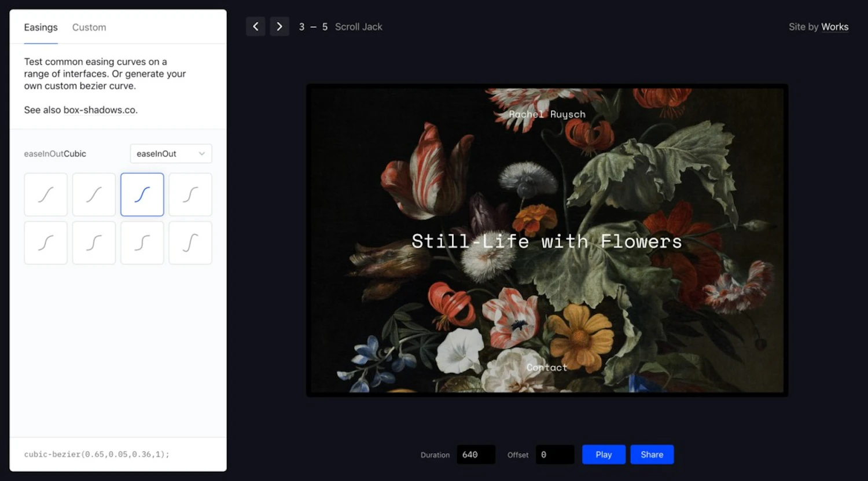Viewport: 868px width, 481px height.
Task: Click the Contact link in the preview
Action: tap(547, 368)
